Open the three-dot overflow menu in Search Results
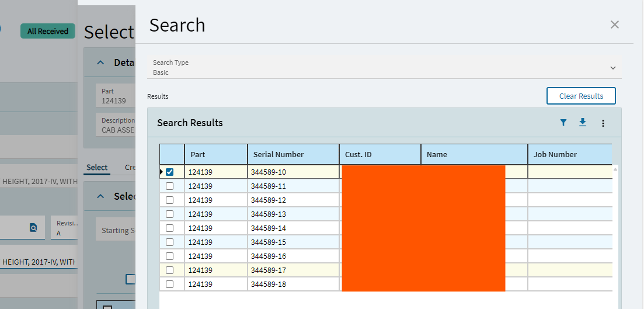Viewport: 644px width, 309px height. [603, 123]
